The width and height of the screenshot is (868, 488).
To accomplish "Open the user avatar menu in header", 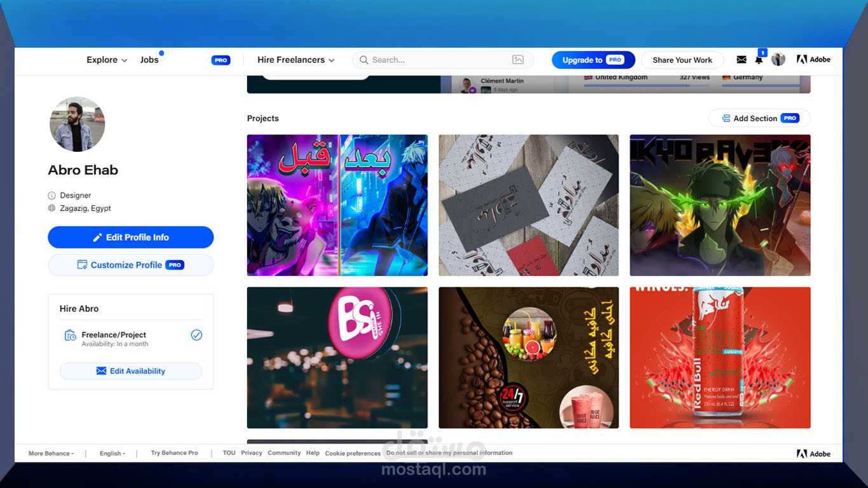I will 778,60.
